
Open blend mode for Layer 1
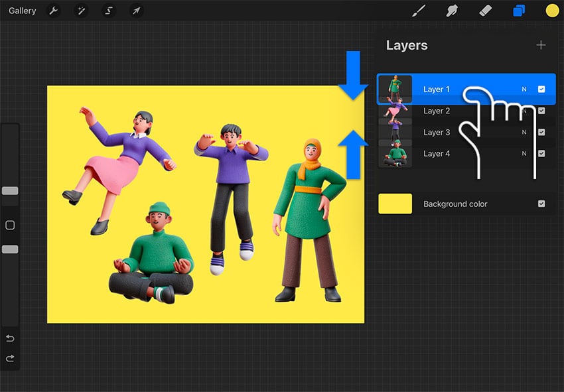[524, 88]
